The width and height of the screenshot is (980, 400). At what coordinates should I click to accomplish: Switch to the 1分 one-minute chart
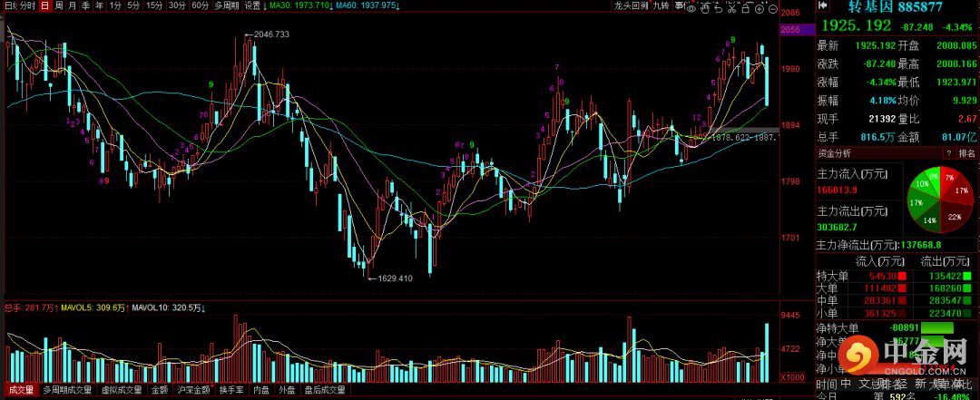(x=115, y=5)
